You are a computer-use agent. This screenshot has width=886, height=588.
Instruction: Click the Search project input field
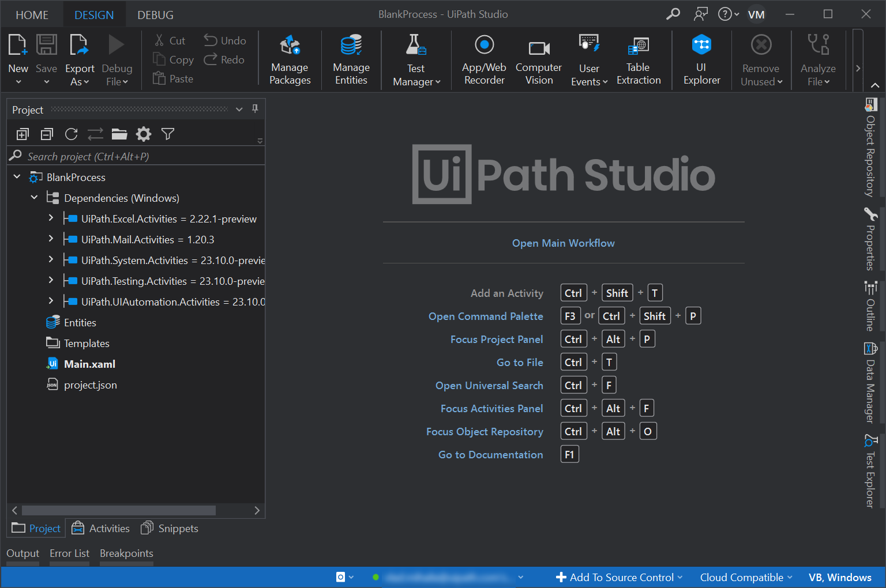point(138,156)
